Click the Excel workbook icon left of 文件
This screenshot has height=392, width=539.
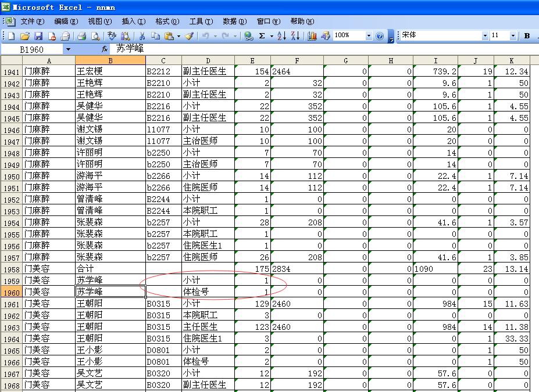pyautogui.click(x=10, y=21)
